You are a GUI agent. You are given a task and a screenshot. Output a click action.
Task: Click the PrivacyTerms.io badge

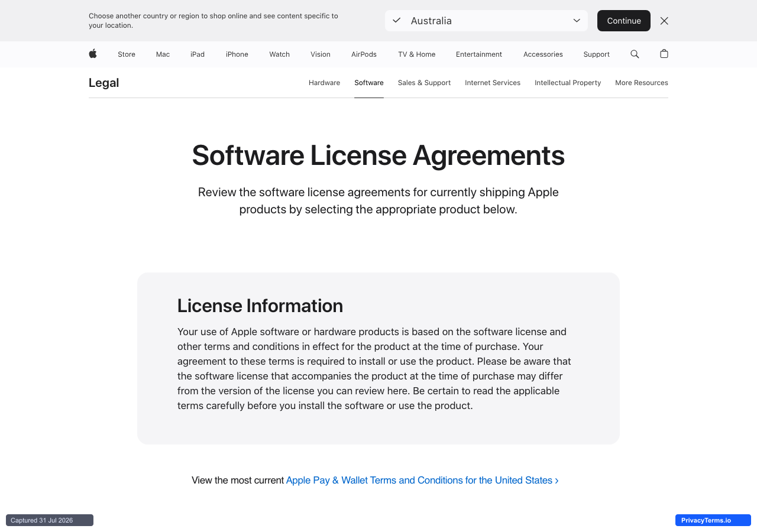tap(713, 520)
